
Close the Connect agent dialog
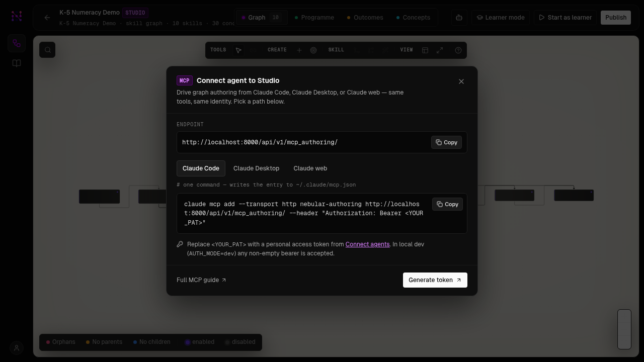click(461, 81)
